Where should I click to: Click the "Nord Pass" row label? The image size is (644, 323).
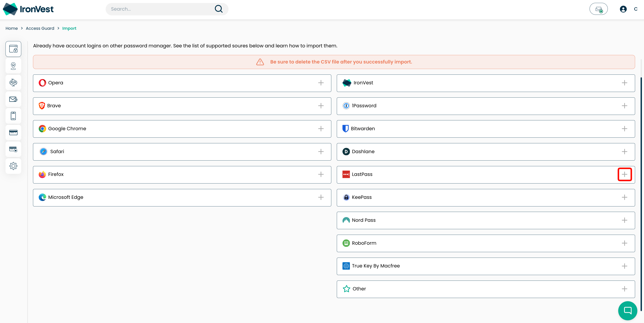tap(364, 220)
